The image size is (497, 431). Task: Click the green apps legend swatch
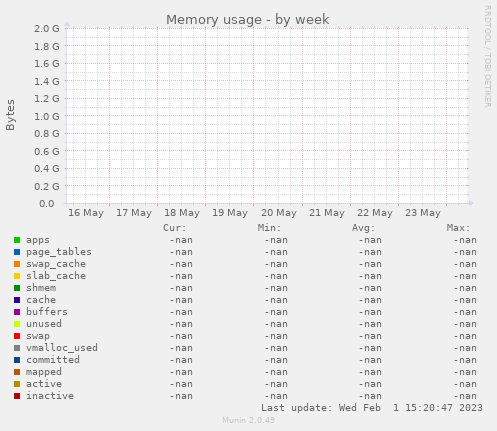[17, 240]
